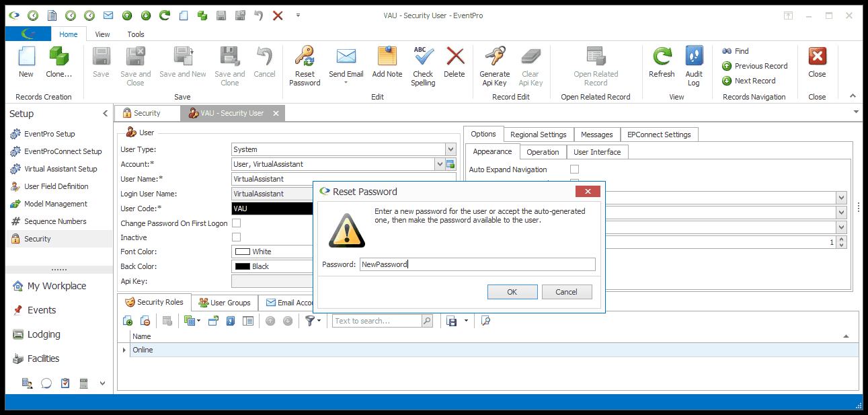Click the Clone green cubes icon
Viewport: 868px width, 415px height.
(x=58, y=56)
